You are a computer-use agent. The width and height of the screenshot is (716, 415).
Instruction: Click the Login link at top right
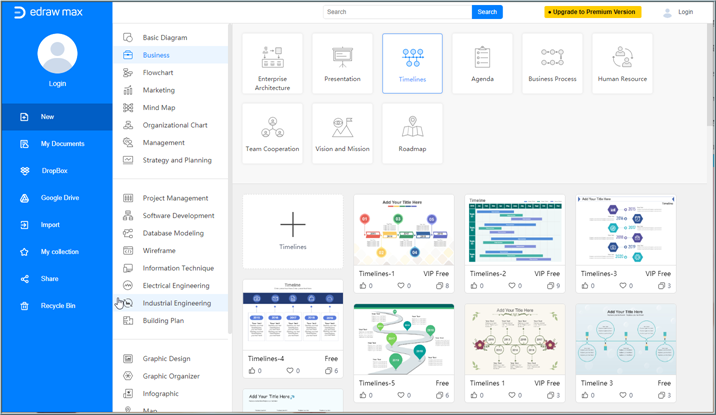(x=685, y=12)
